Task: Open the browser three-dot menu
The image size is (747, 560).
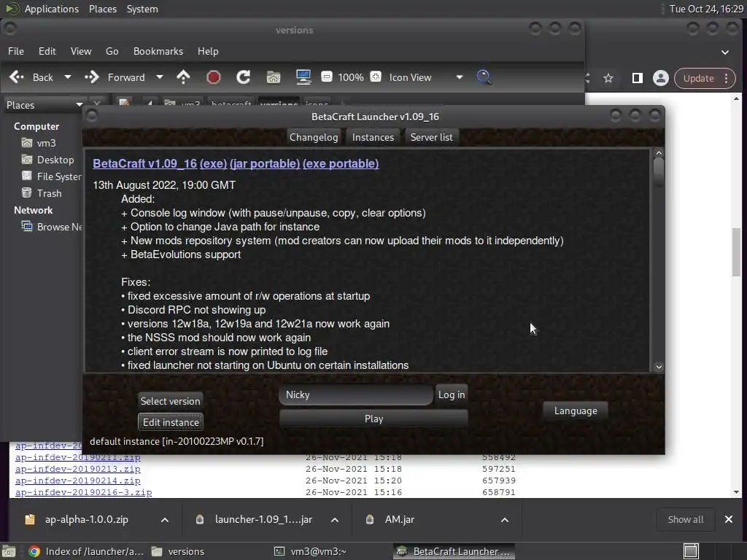Action: tap(727, 78)
